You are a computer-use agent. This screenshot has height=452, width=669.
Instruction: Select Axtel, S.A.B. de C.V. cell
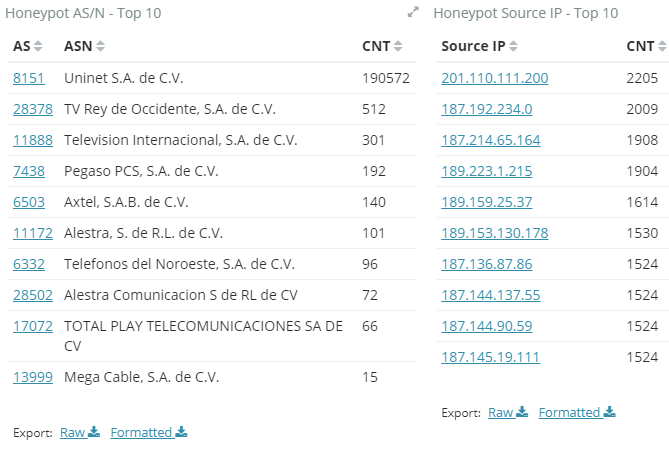pyautogui.click(x=126, y=202)
